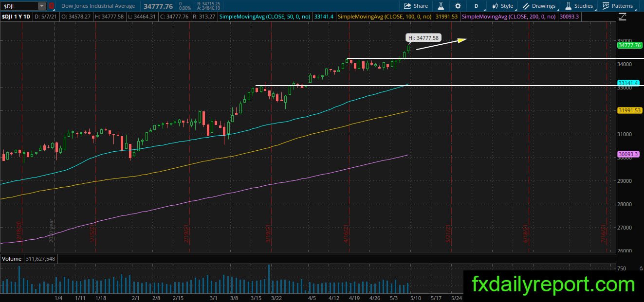Click the $DJI symbol input field
The image size is (644, 302).
coord(19,6)
